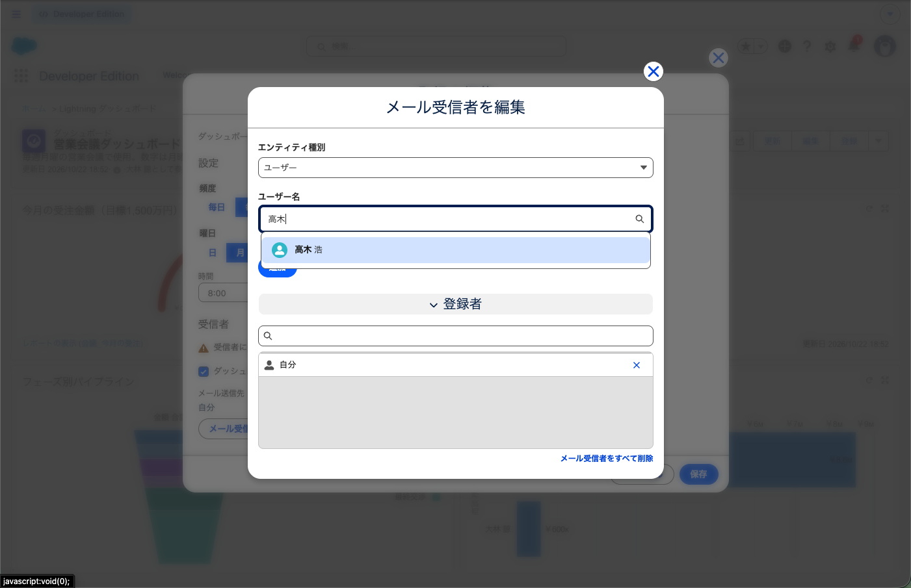Click the search icon in recipients filter
The width and height of the screenshot is (911, 588).
click(x=268, y=336)
